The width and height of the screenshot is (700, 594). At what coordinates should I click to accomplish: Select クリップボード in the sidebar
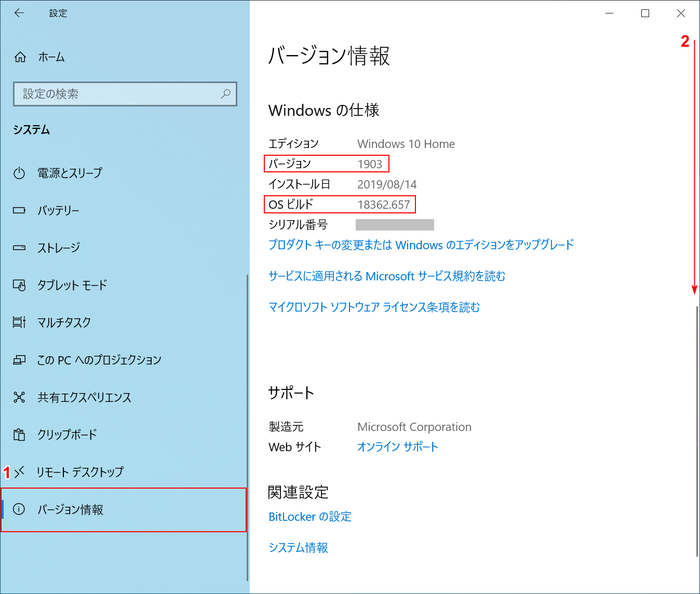[67, 435]
